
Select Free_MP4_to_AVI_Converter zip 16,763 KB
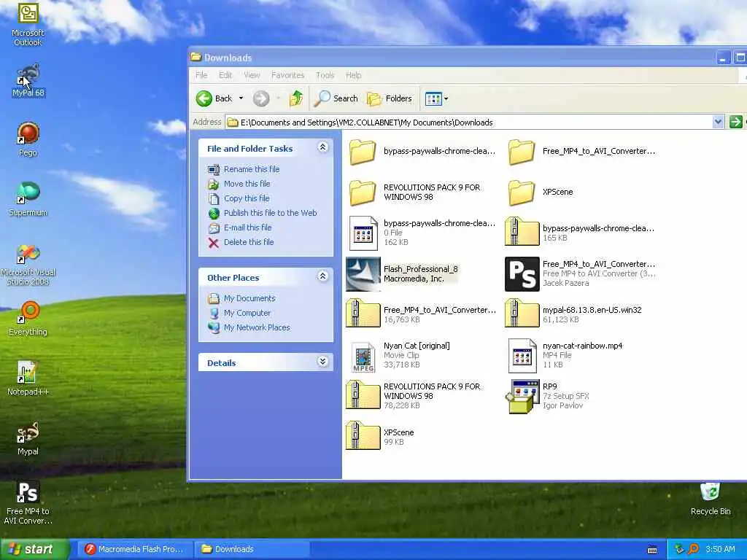tap(421, 314)
